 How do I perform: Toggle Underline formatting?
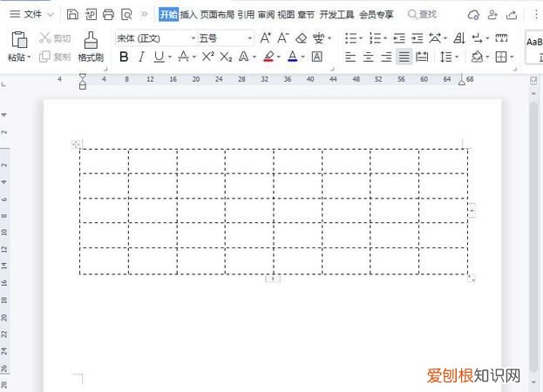[159, 57]
